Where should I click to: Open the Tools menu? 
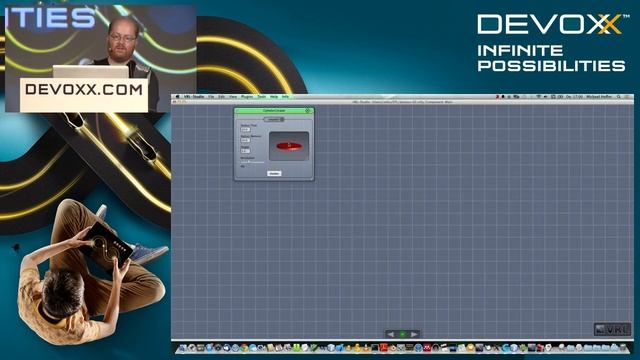(262, 97)
